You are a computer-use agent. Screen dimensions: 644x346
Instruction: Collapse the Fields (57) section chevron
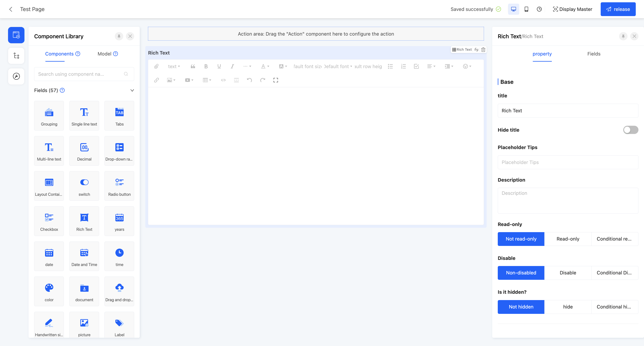[x=132, y=90]
